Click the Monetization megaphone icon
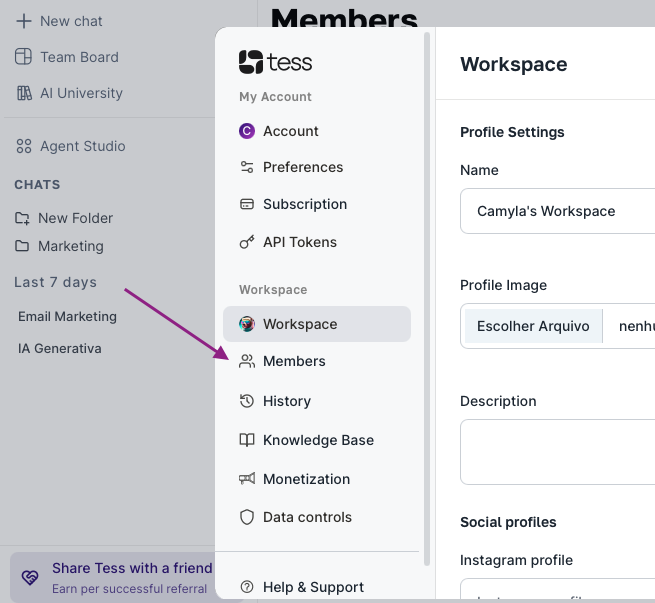Image resolution: width=655 pixels, height=603 pixels. tap(247, 479)
